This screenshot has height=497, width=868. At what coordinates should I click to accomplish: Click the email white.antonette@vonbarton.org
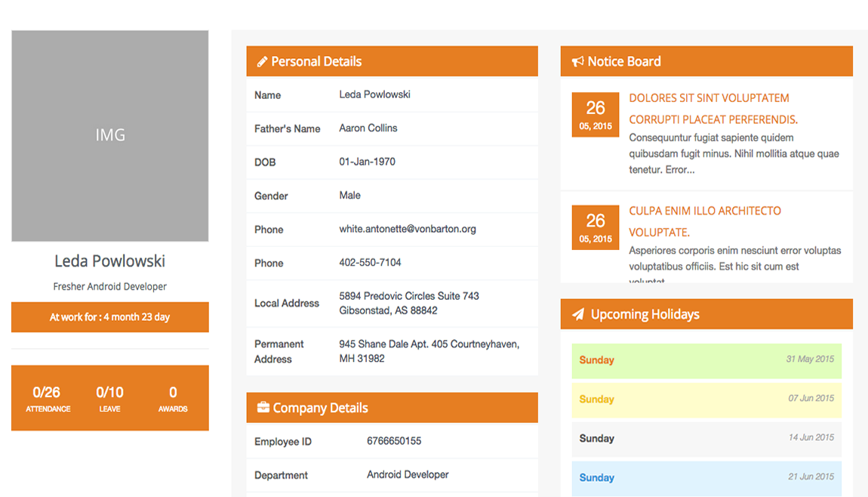tap(407, 229)
